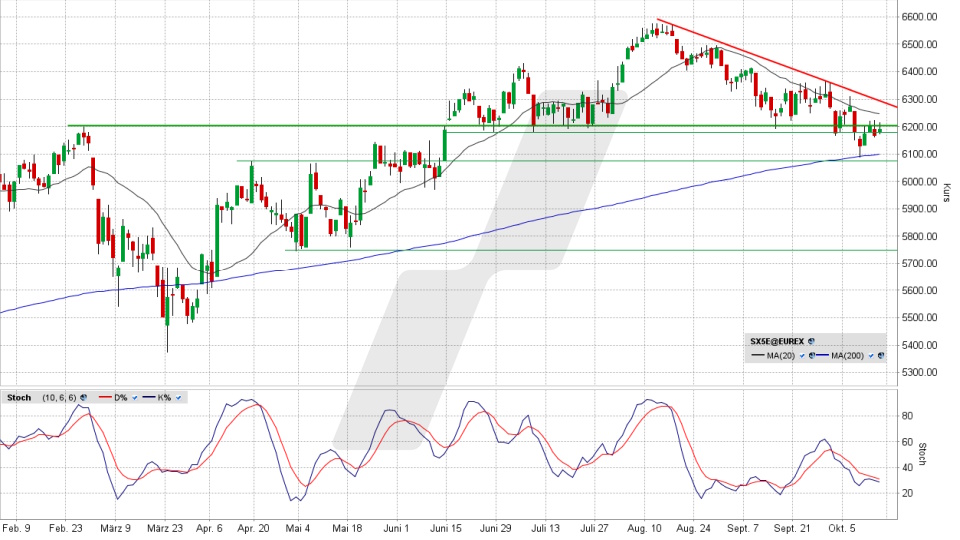This screenshot has width=960, height=540.
Task: Toggle the D% stochastic line checkmark
Action: coord(135,397)
